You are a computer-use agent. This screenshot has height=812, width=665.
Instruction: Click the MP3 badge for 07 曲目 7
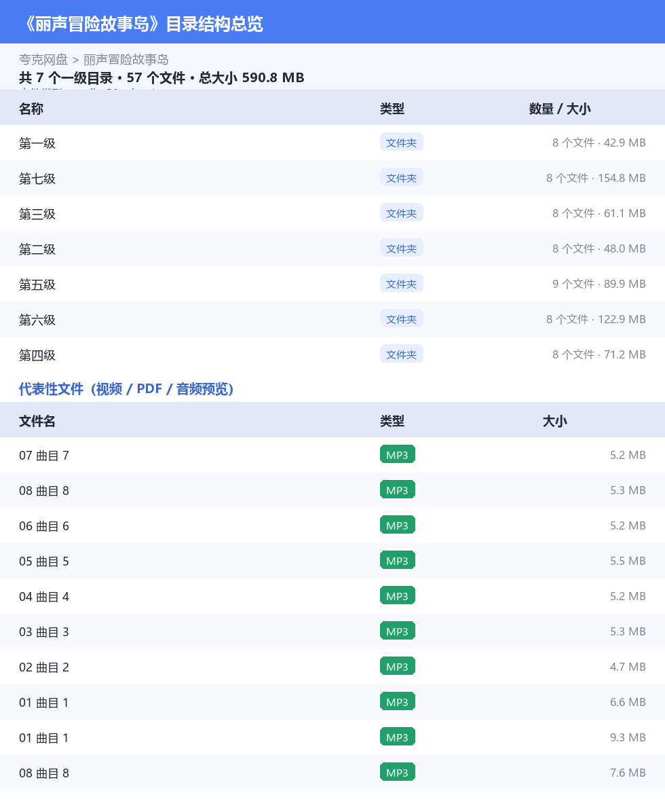[398, 455]
